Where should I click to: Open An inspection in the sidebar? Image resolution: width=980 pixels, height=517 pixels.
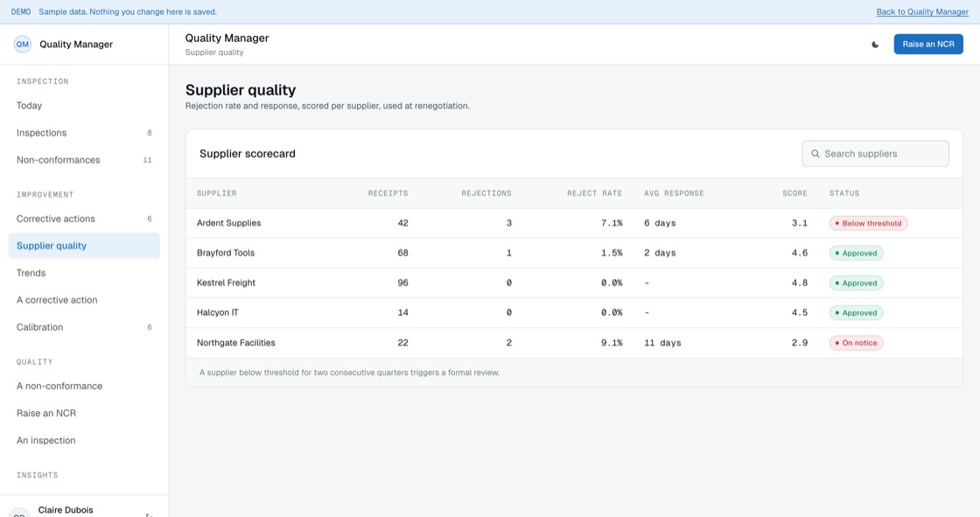coord(84,440)
